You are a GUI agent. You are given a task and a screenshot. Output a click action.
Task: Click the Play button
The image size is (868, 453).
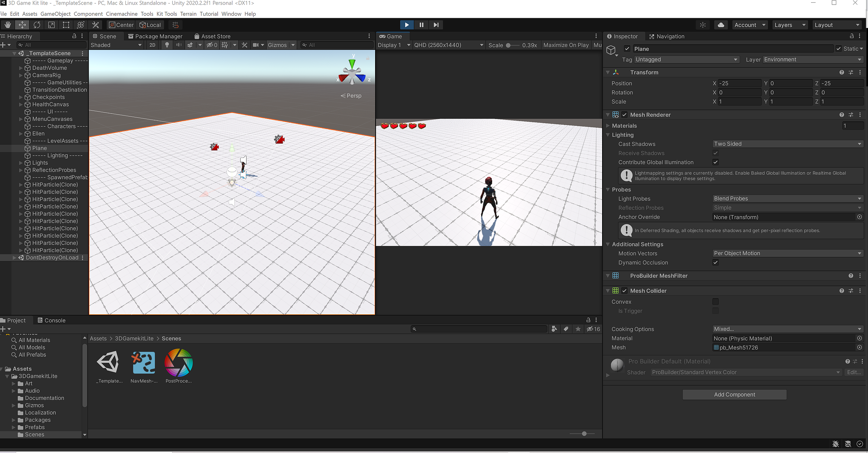(x=407, y=25)
